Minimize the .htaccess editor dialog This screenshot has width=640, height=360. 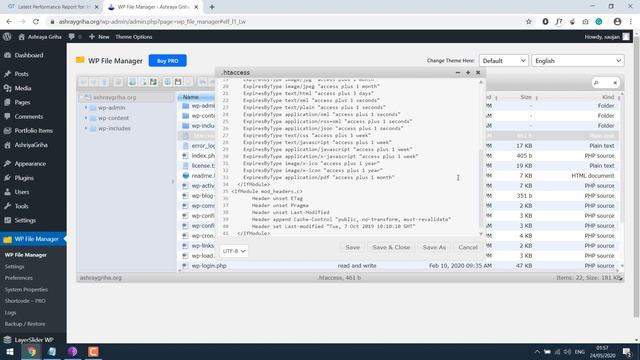point(458,72)
